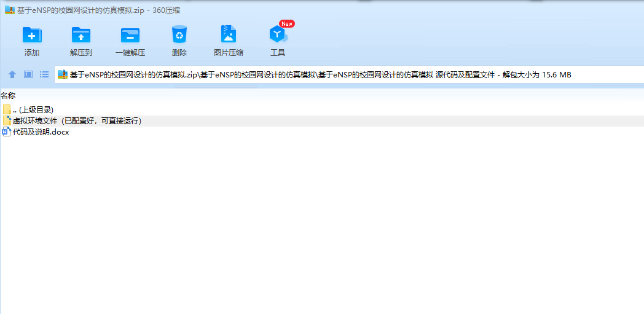The height and width of the screenshot is (314, 644).
Task: Sort by the 名称 column header
Action: [x=8, y=96]
